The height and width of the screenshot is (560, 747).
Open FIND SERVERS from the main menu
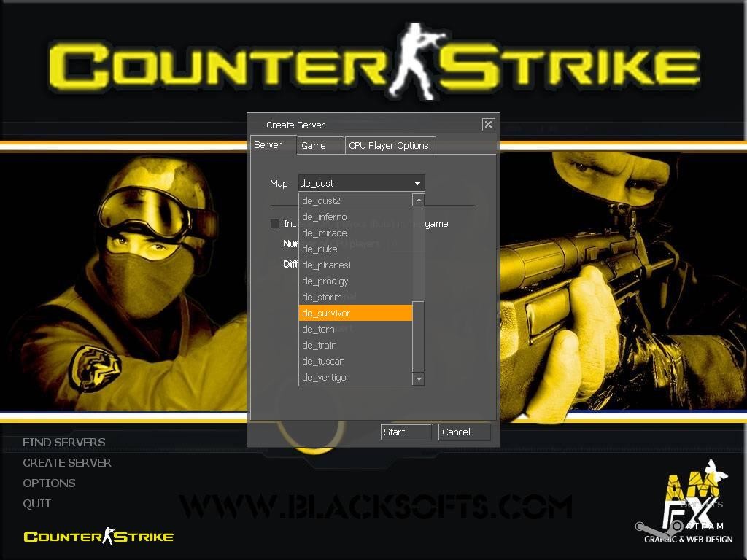[x=63, y=442]
